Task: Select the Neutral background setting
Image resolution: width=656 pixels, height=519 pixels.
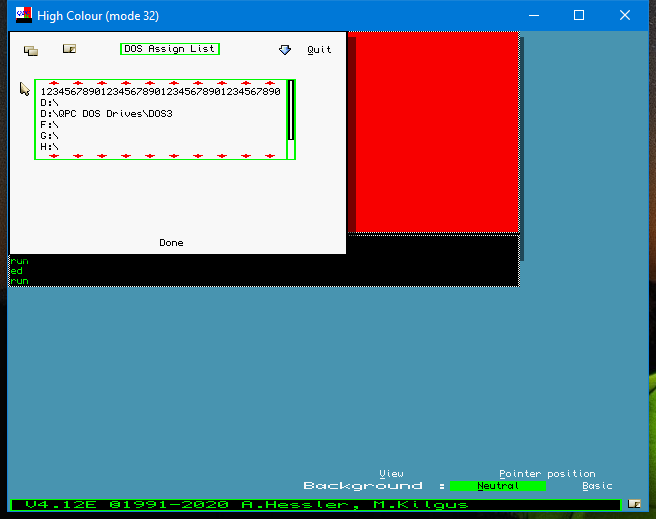Action: [498, 486]
